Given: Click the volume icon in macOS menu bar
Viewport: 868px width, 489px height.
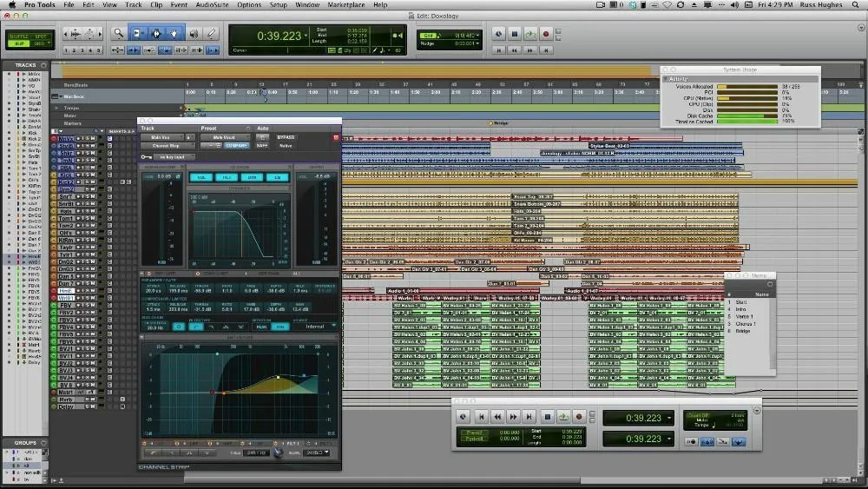Looking at the screenshot, I should pyautogui.click(x=734, y=4).
